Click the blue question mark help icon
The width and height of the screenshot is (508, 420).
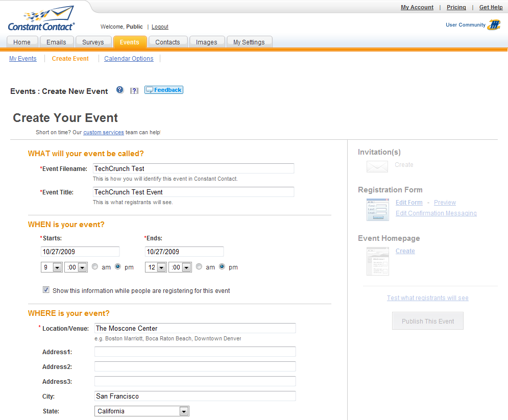(120, 90)
